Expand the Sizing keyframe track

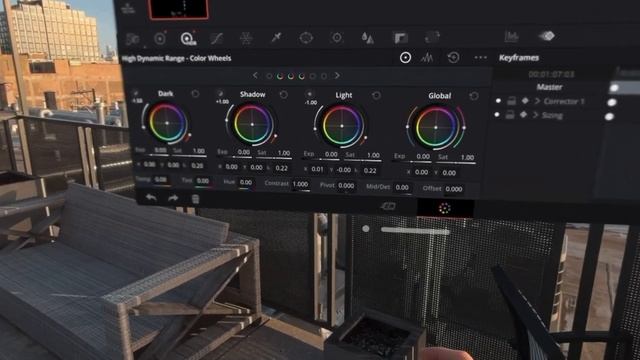pyautogui.click(x=536, y=115)
